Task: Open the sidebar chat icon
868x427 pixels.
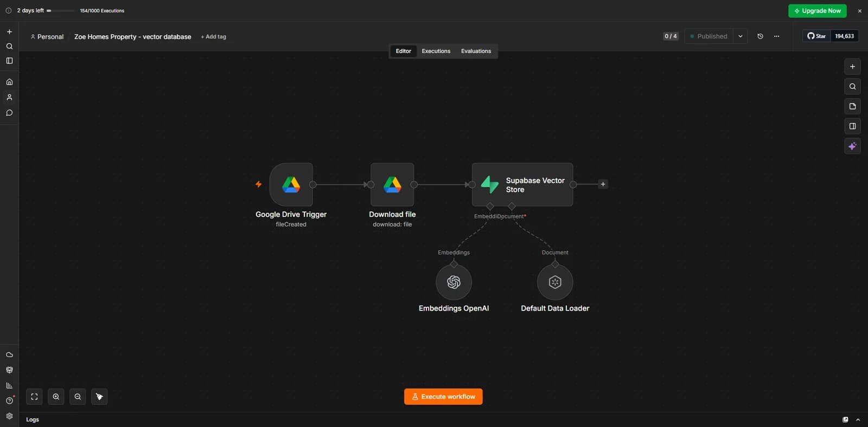Action: tap(9, 113)
